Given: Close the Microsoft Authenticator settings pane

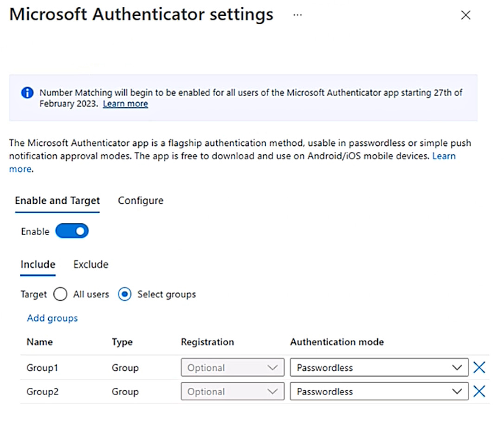Looking at the screenshot, I should tap(465, 15).
